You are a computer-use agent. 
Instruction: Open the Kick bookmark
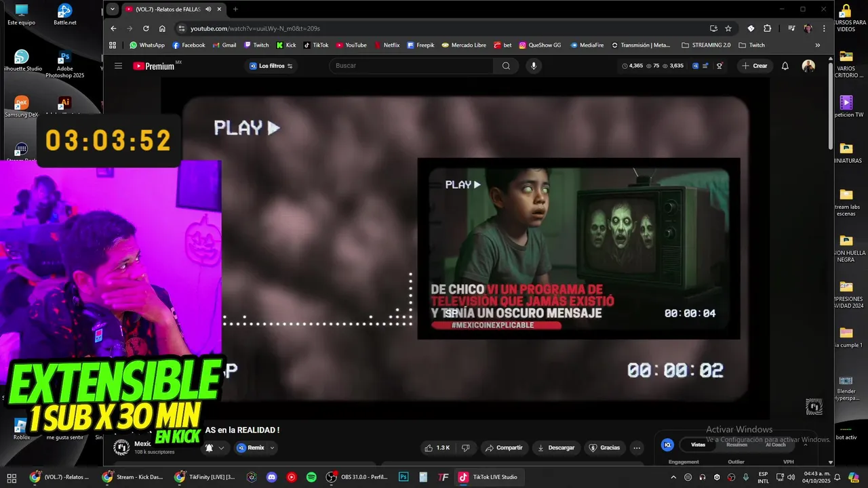pyautogui.click(x=285, y=45)
